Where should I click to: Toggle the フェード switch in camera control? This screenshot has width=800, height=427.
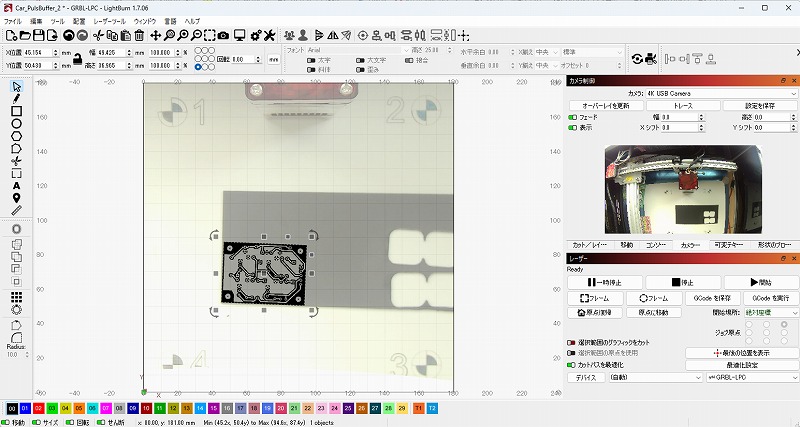coord(573,117)
